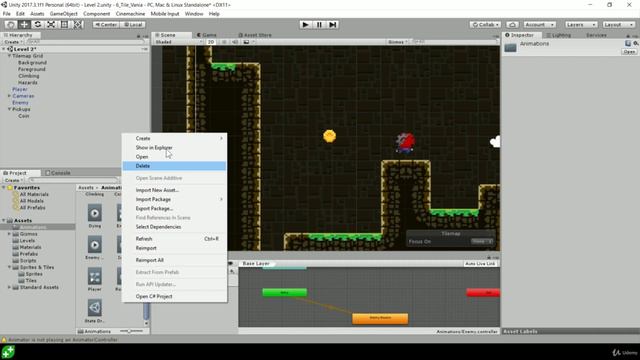The height and width of the screenshot is (360, 640).
Task: Collapse the Favorites section
Action: click(4, 188)
